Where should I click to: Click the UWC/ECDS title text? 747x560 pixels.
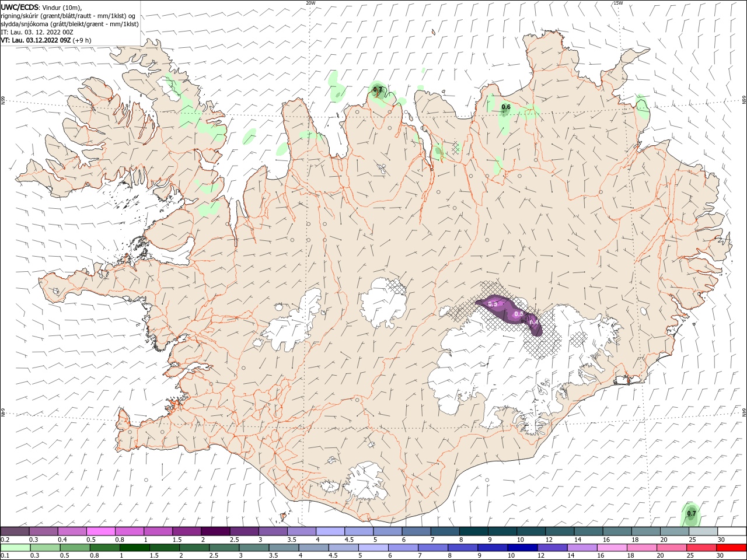[20, 7]
